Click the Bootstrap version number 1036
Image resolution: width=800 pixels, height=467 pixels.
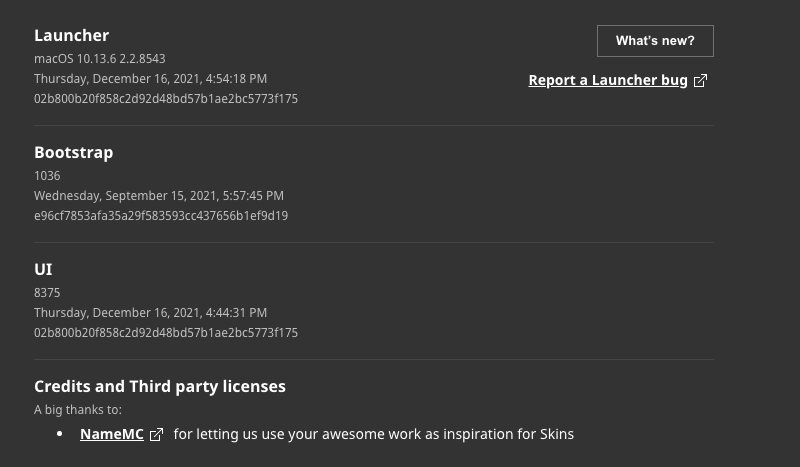[47, 176]
